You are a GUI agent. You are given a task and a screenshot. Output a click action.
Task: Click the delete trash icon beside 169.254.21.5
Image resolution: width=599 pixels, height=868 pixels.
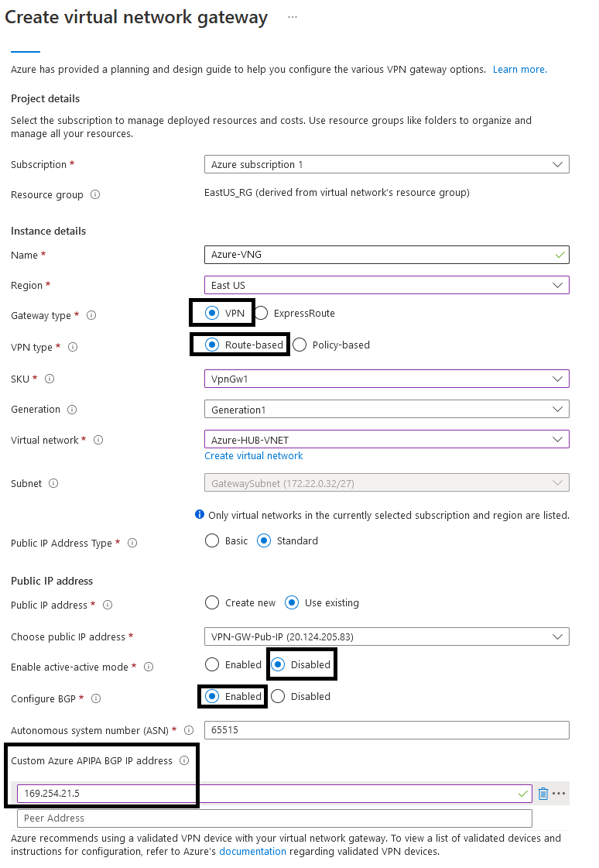[543, 794]
